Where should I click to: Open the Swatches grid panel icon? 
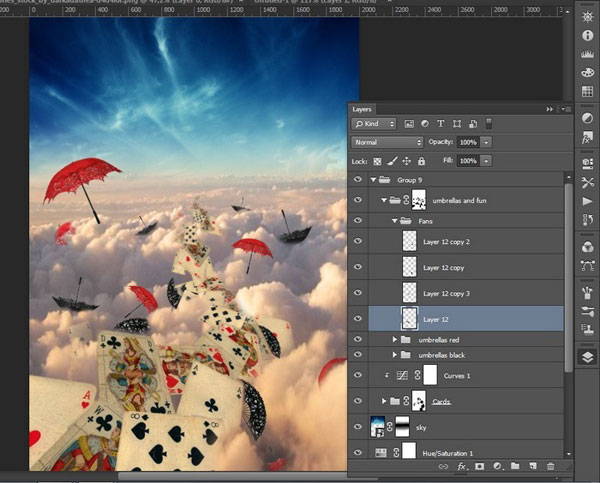[x=587, y=91]
